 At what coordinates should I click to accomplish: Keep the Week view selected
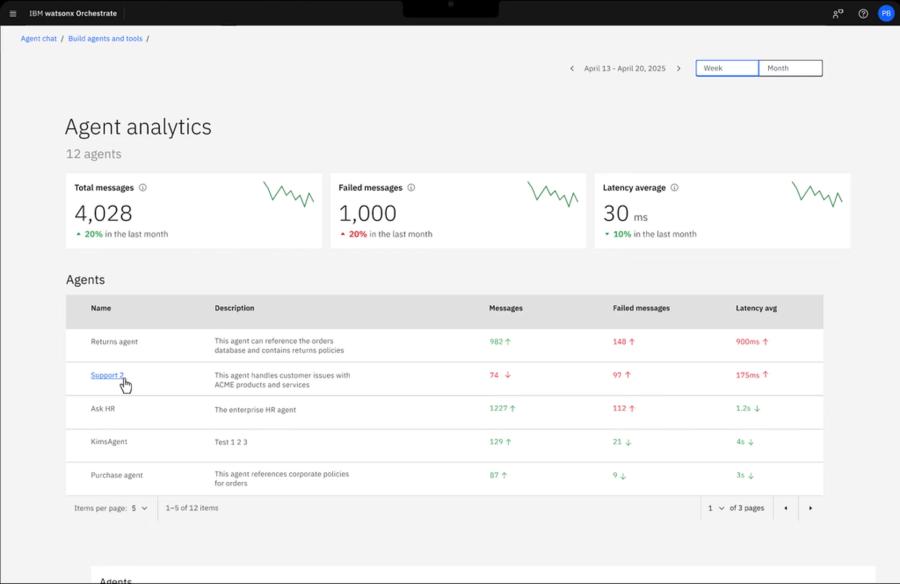pos(726,67)
